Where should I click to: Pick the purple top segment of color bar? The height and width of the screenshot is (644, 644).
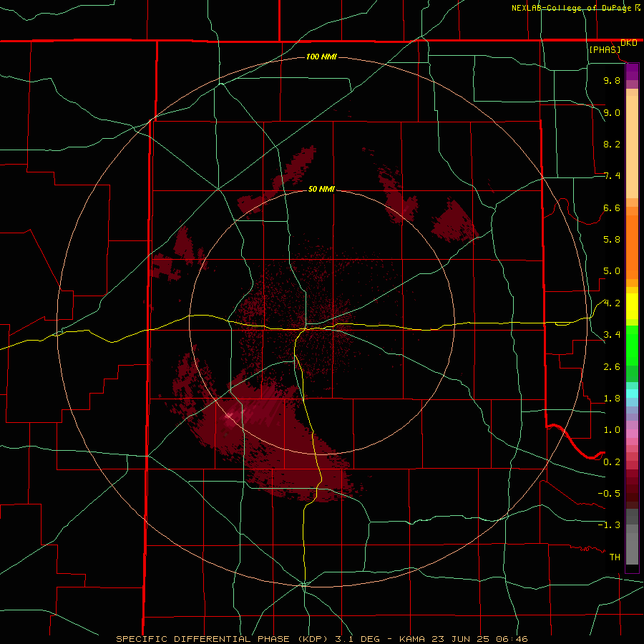(x=632, y=72)
